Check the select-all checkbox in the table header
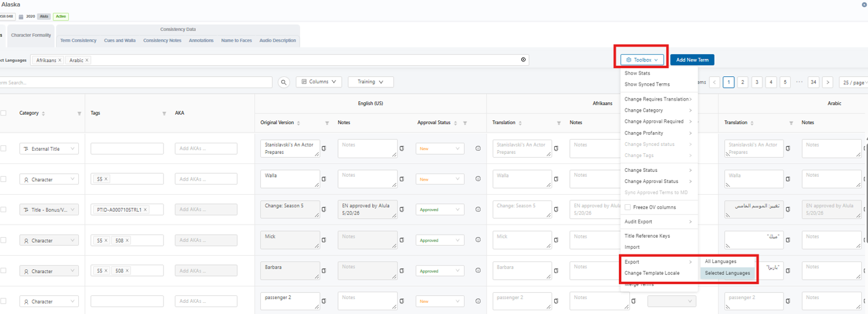The height and width of the screenshot is (314, 868). point(4,114)
